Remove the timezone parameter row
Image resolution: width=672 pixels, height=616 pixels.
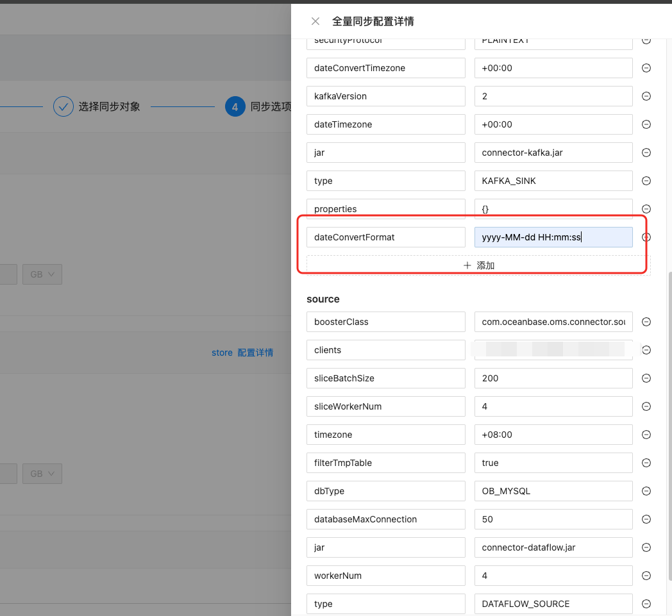point(646,435)
